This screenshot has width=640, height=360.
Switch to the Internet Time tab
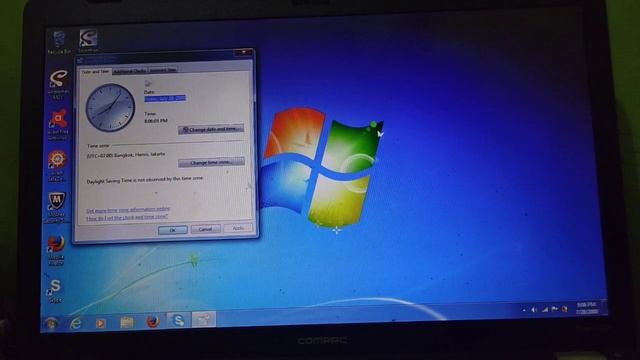tap(163, 70)
